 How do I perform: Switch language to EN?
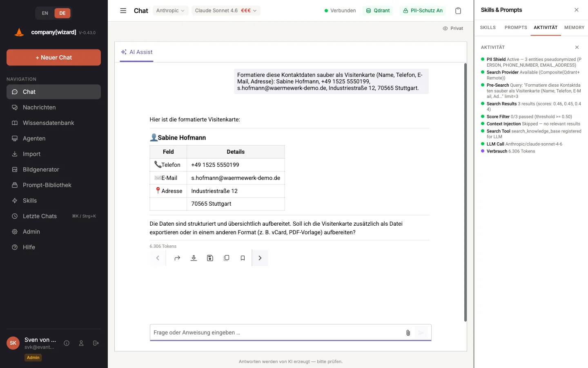point(45,13)
